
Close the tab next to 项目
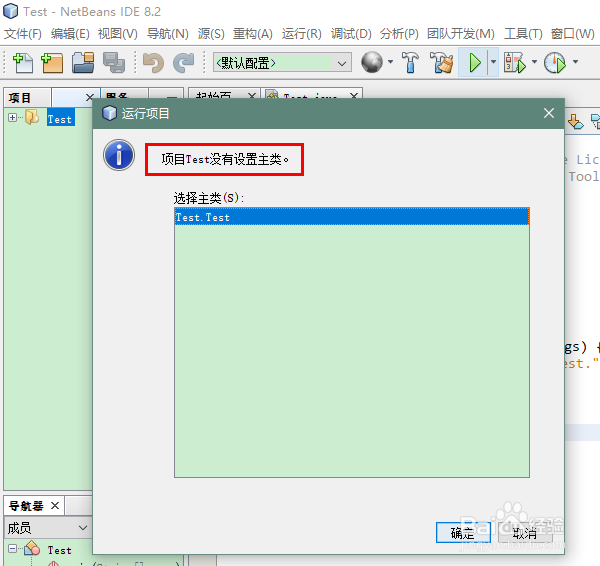pos(90,97)
